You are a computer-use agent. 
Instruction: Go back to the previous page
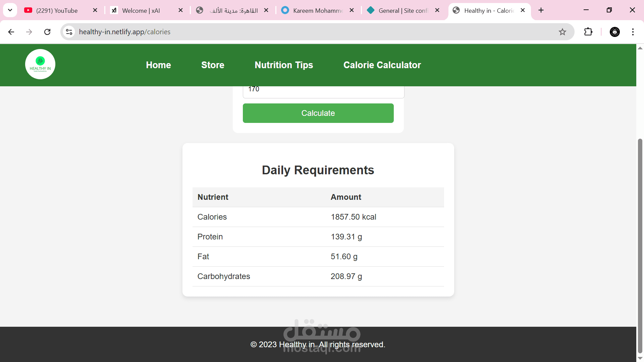(11, 32)
